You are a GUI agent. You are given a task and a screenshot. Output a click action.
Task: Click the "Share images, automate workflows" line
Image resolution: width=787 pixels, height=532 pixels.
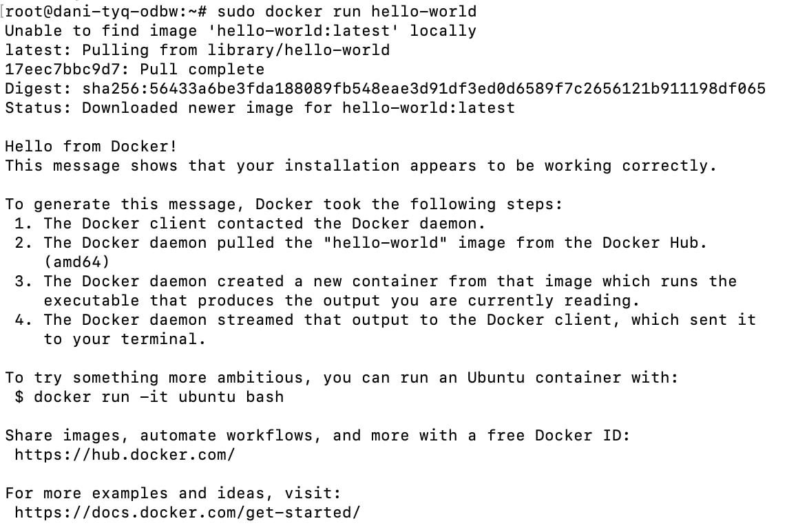tap(317, 436)
